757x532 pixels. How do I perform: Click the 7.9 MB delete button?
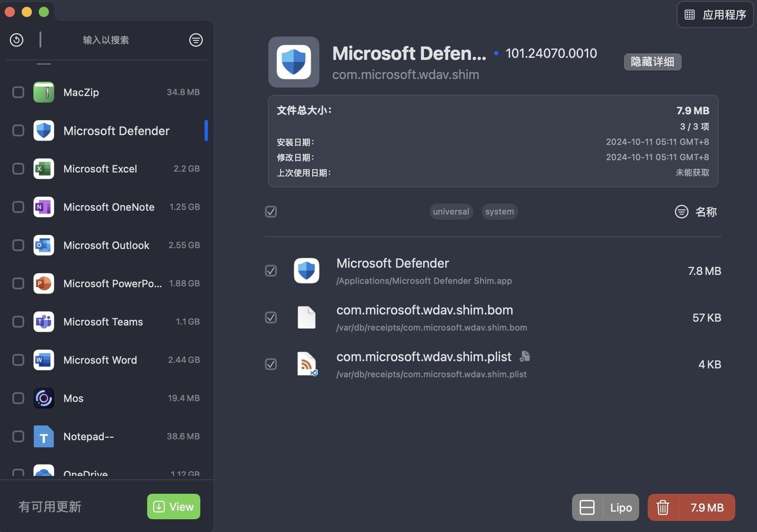tap(691, 507)
